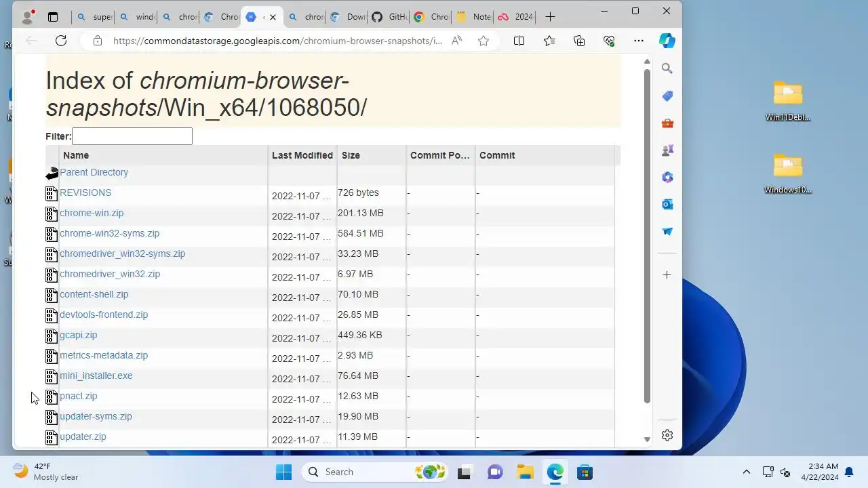Image resolution: width=868 pixels, height=488 pixels.
Task: Download chrome-win32-syms.zip
Action: click(x=109, y=233)
